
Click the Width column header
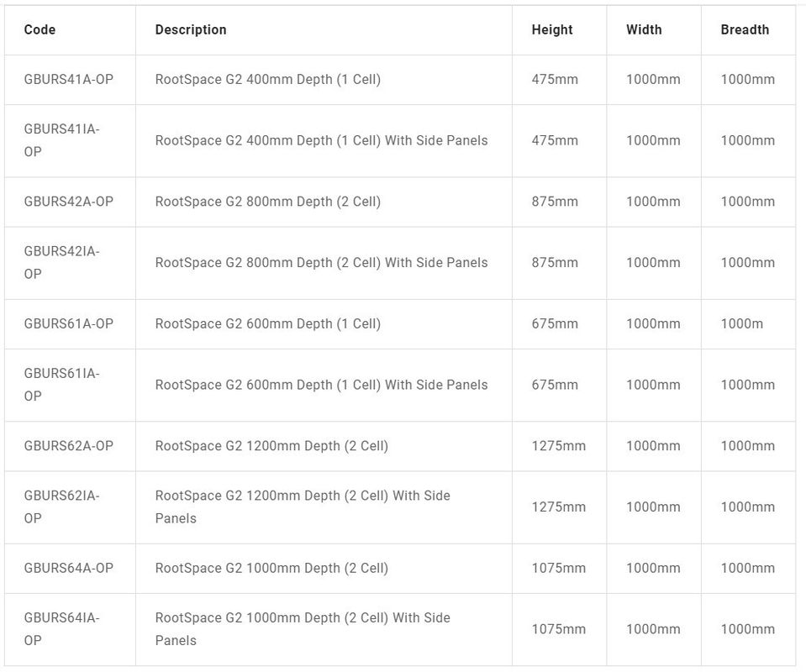644,30
